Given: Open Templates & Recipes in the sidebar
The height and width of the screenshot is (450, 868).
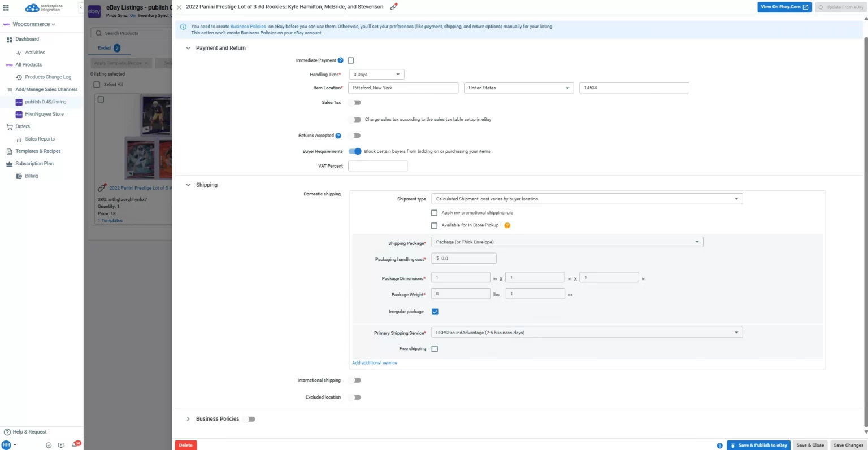Looking at the screenshot, I should coord(38,151).
